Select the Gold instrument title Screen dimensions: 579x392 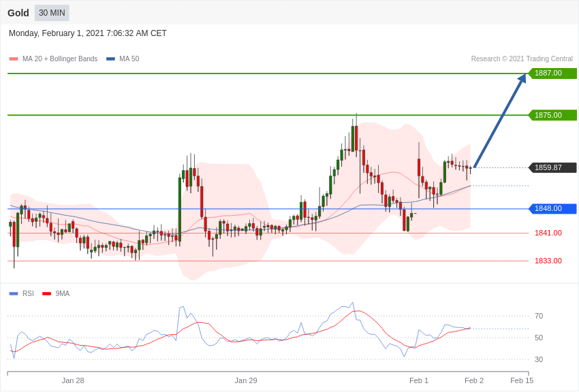pos(18,13)
